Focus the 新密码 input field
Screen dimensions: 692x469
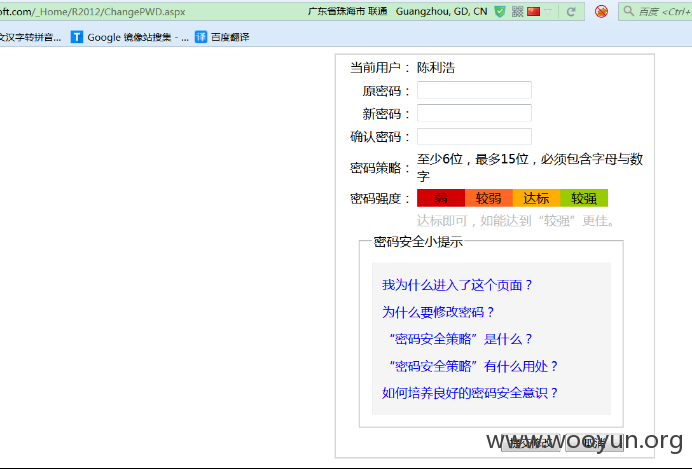pos(474,113)
